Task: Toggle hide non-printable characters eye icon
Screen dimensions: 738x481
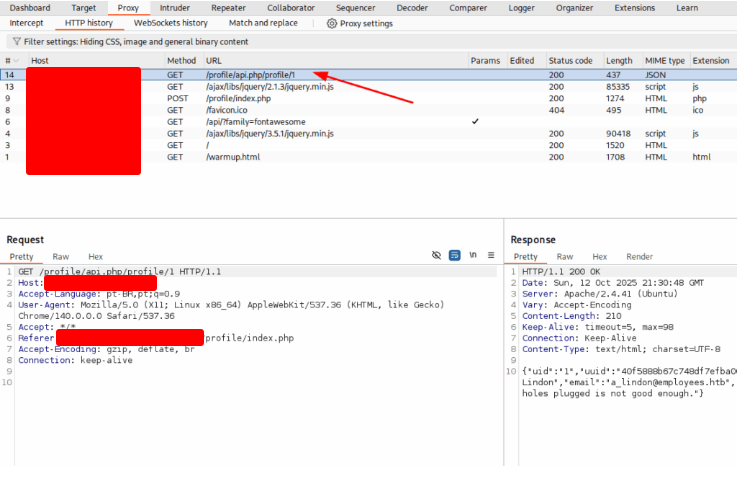Action: pyautogui.click(x=436, y=256)
